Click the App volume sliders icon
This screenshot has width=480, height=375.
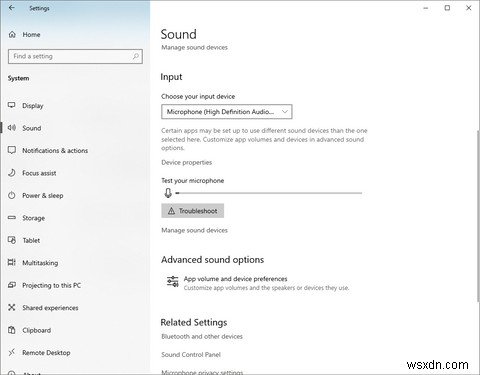[x=173, y=281]
